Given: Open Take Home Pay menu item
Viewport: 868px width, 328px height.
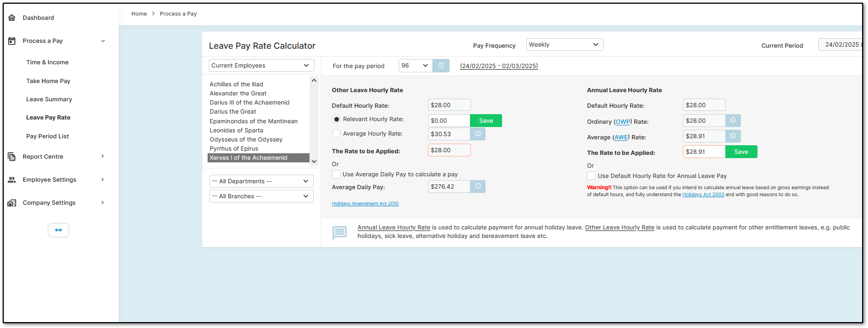Looking at the screenshot, I should tap(48, 81).
